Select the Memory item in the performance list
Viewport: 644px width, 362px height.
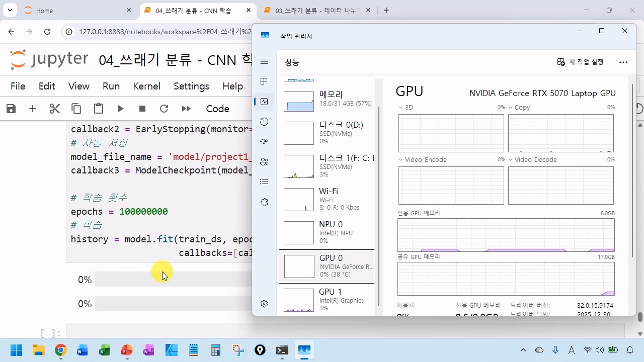click(327, 99)
